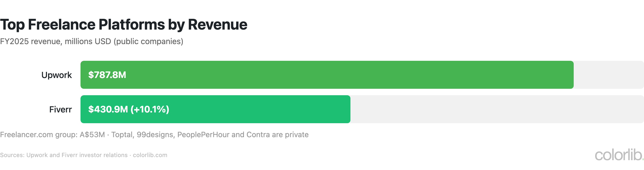Click the word Revenue in the title
644x170 pixels.
click(x=218, y=24)
